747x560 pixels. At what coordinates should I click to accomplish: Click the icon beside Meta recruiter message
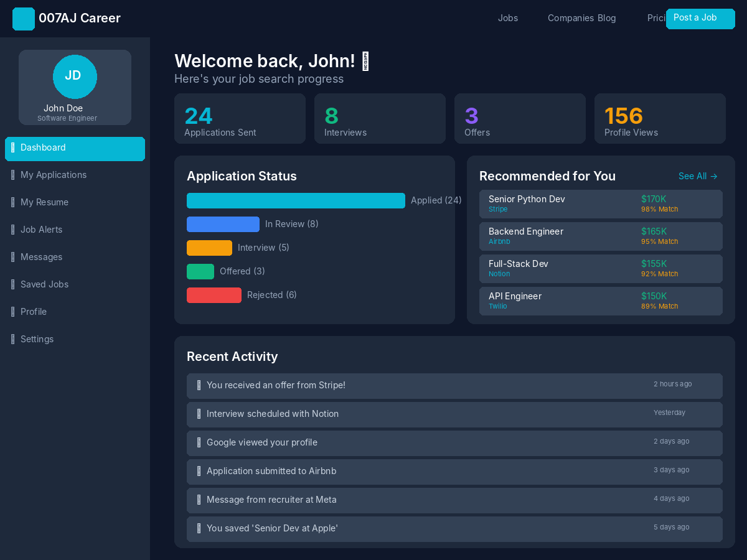[x=199, y=500]
